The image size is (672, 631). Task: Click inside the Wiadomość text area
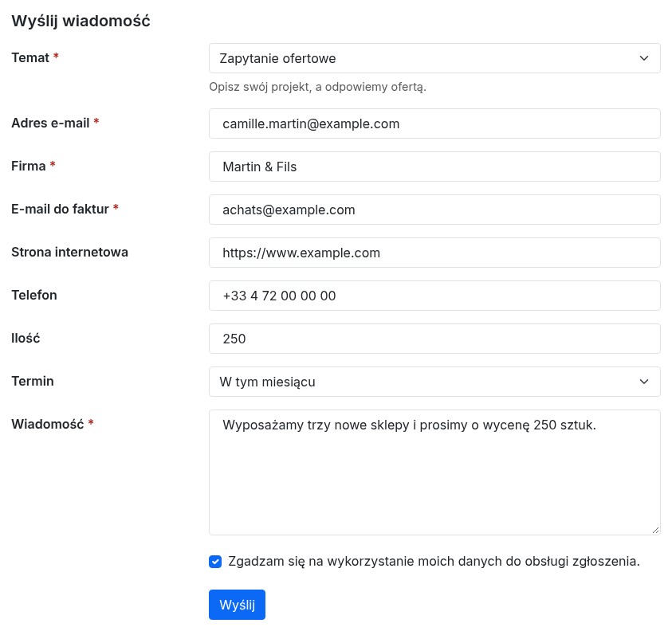click(x=434, y=472)
